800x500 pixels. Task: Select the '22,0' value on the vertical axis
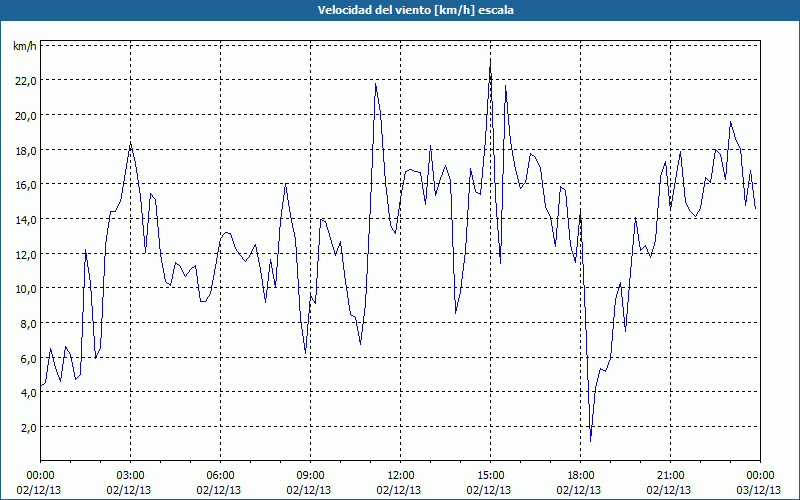click(27, 81)
